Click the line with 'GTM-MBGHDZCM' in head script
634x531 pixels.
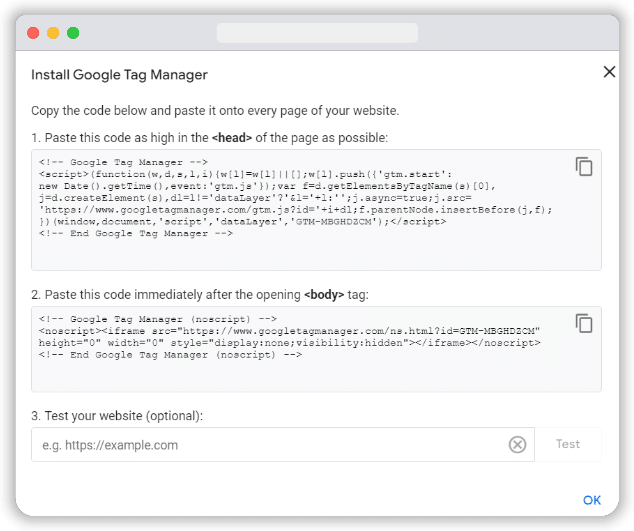[243, 222]
